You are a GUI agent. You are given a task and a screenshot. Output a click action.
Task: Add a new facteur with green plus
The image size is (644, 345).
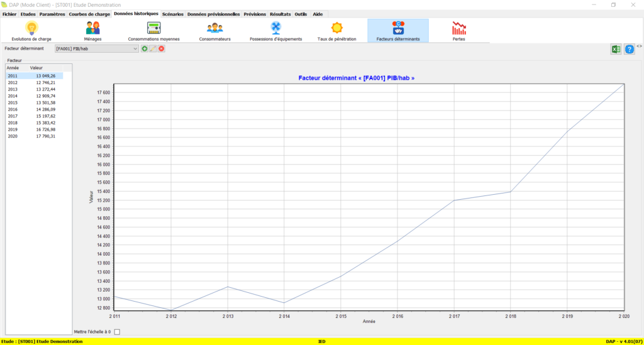coord(145,48)
